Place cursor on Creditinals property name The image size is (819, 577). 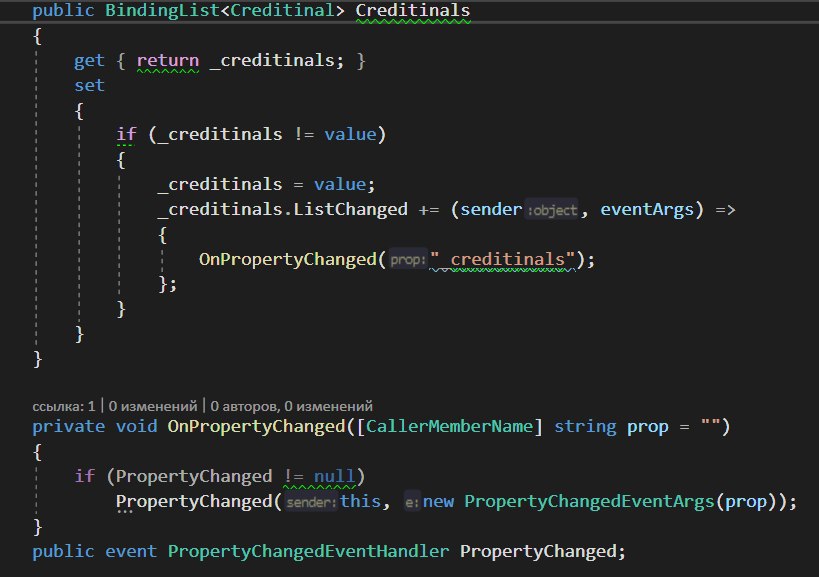click(x=413, y=10)
